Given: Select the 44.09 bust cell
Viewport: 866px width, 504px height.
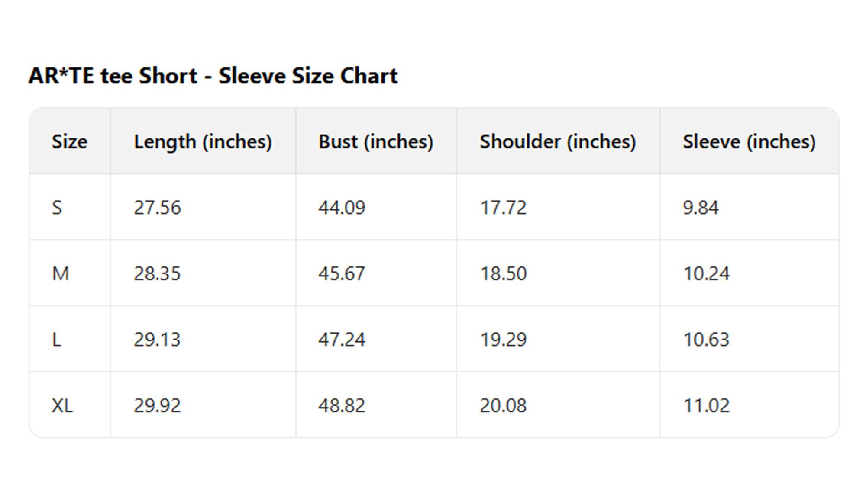Looking at the screenshot, I should point(342,208).
